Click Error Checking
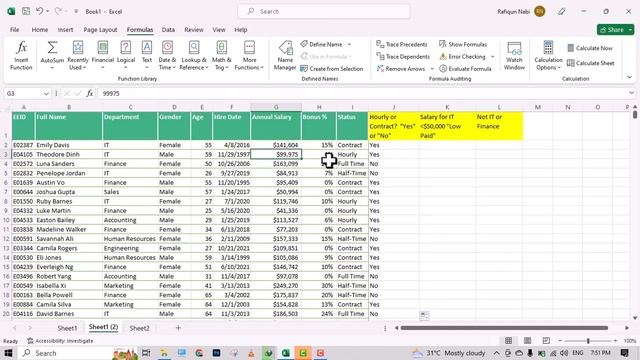 462,56
